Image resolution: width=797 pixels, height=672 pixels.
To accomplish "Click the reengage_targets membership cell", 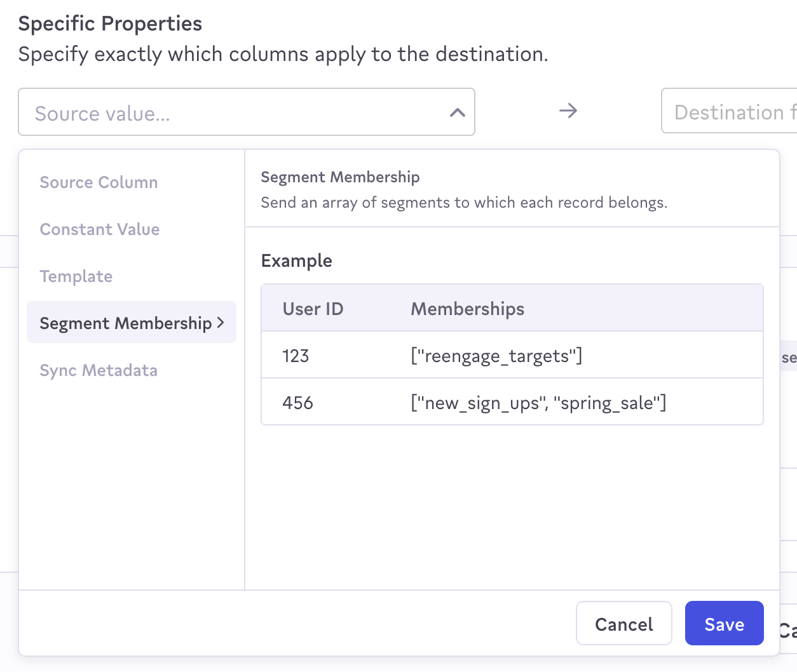I will [496, 356].
